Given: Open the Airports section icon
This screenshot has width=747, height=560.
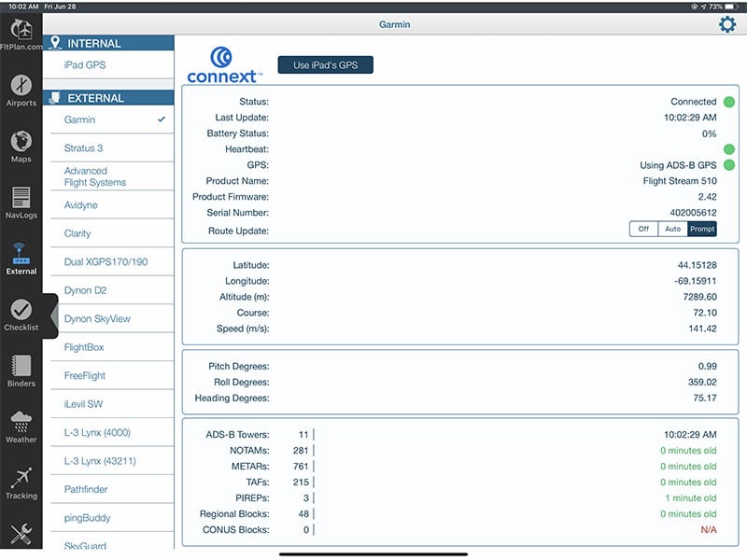Looking at the screenshot, I should pyautogui.click(x=21, y=86).
